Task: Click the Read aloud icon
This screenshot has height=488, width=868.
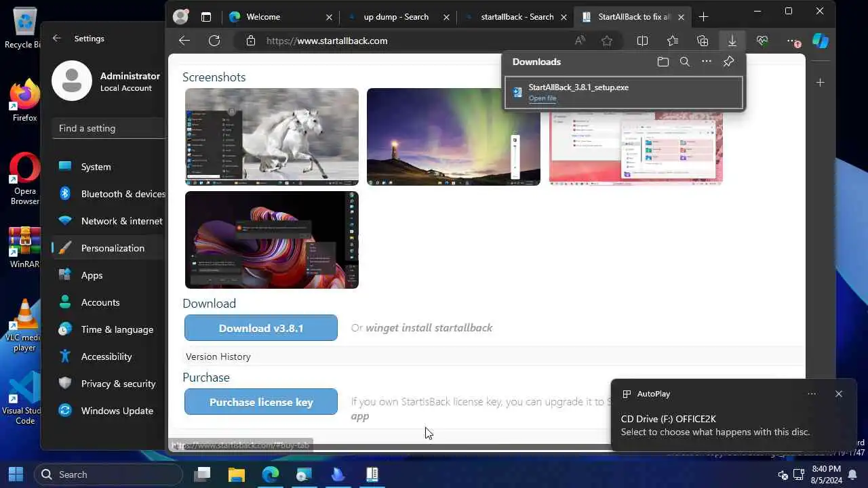Action: pos(580,41)
